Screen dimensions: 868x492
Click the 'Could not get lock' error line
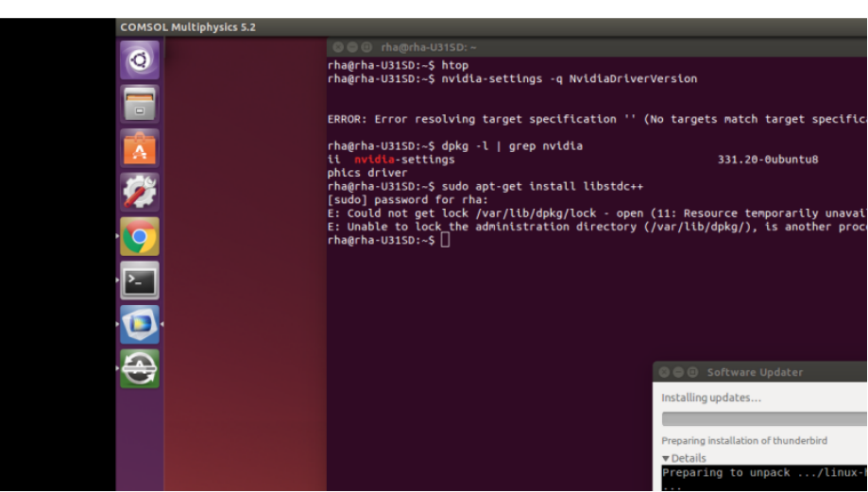click(597, 213)
